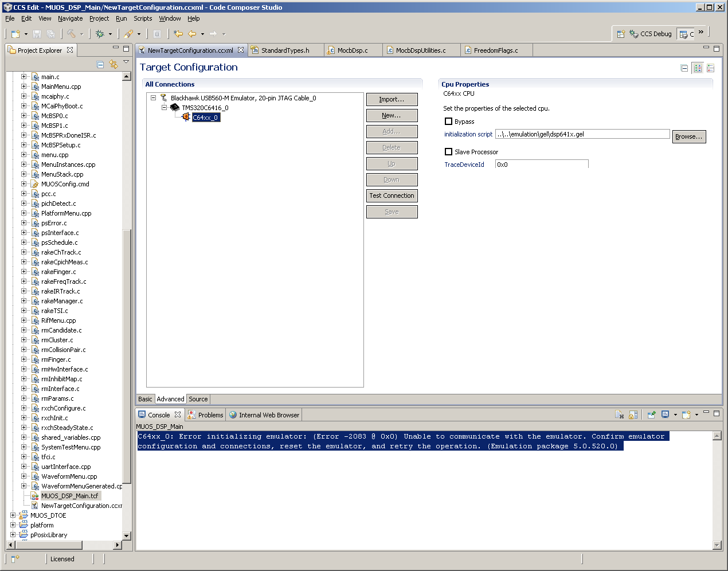728x571 pixels.
Task: Click the collapse sections icon in Target Configuration
Action: click(x=684, y=68)
